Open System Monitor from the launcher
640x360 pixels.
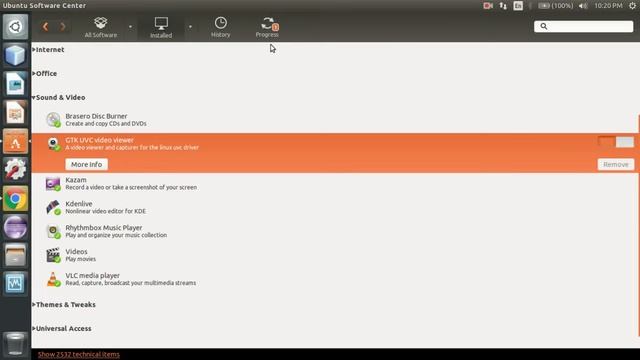tap(16, 283)
